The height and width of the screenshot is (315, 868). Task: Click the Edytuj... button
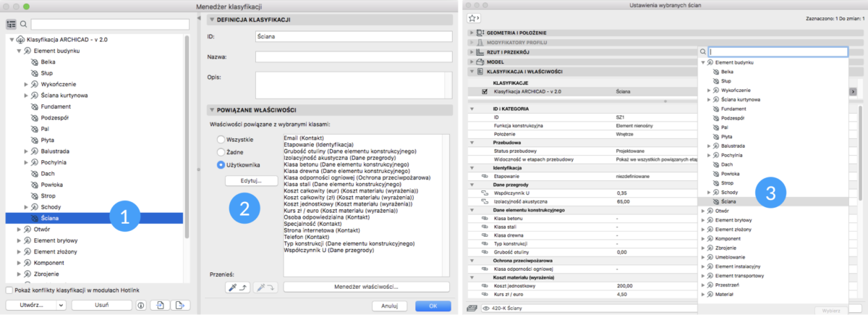point(252,180)
